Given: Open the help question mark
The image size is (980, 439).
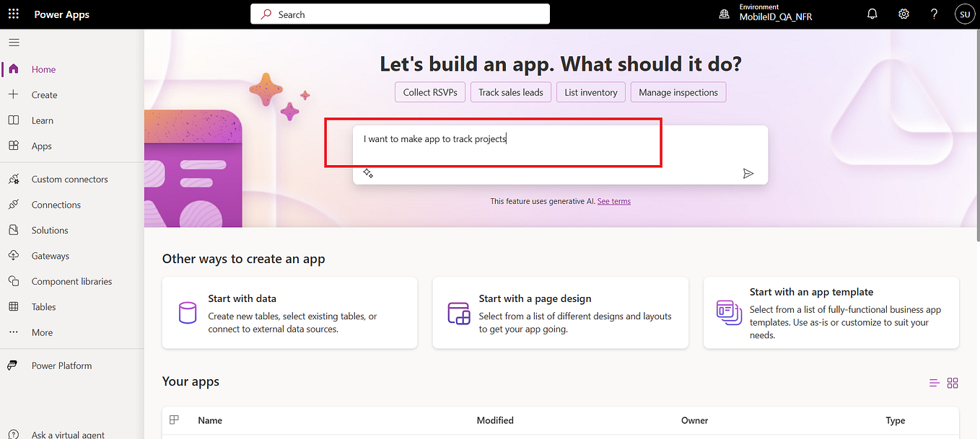Looking at the screenshot, I should click(x=934, y=14).
